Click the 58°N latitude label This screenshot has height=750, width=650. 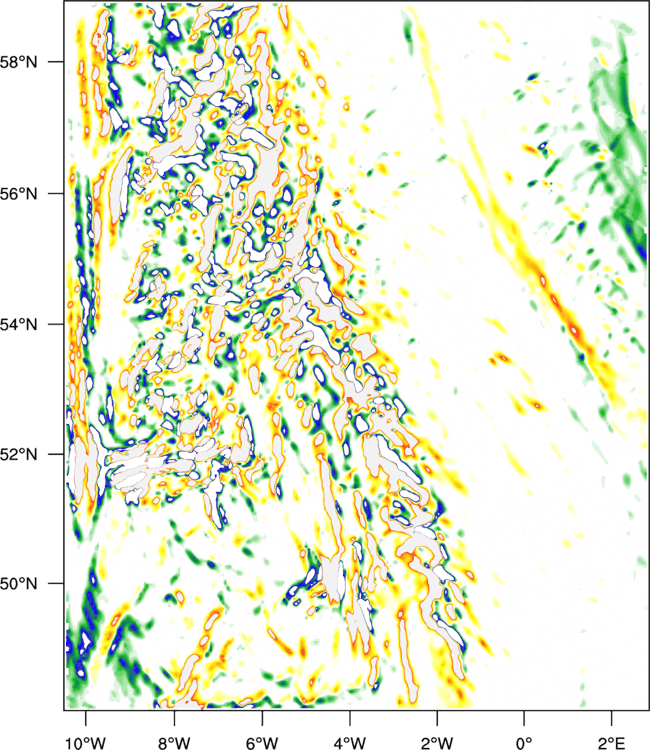(x=19, y=62)
